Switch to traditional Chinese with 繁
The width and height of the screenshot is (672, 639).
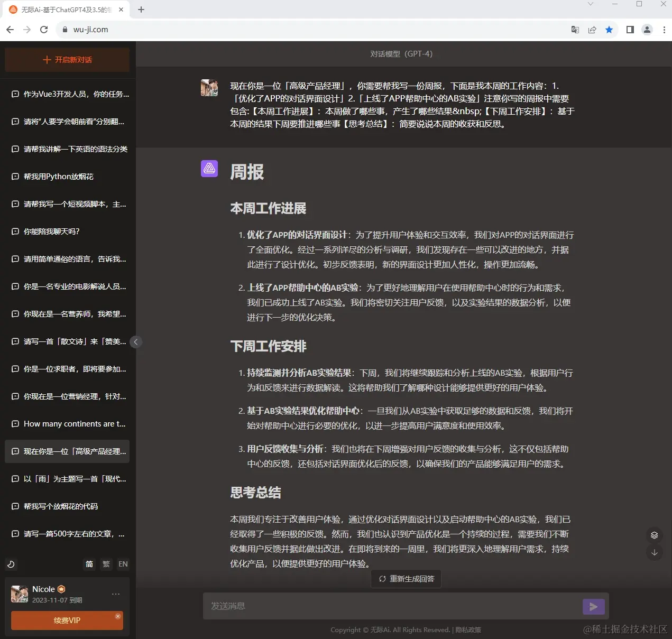(106, 564)
